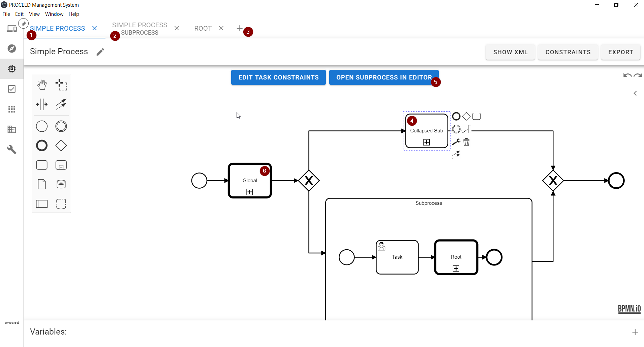The height and width of the screenshot is (347, 644).
Task: Click the Show XML button
Action: click(510, 52)
